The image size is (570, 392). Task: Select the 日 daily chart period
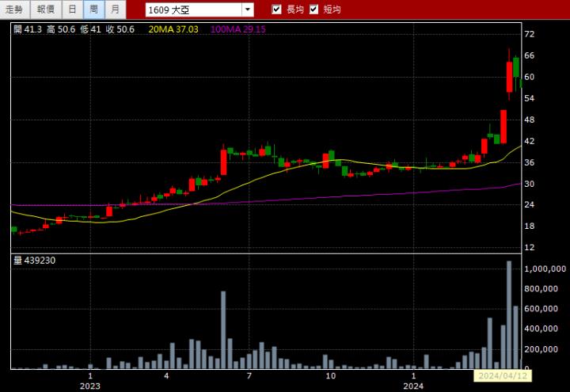click(x=72, y=10)
